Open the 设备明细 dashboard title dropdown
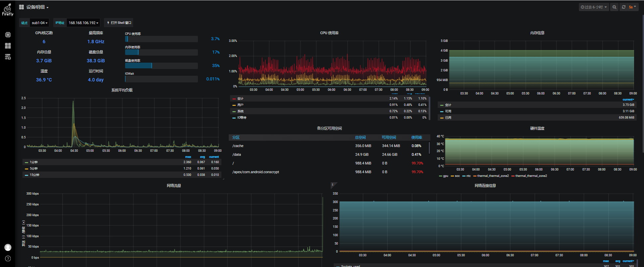644x267 pixels. (x=37, y=7)
